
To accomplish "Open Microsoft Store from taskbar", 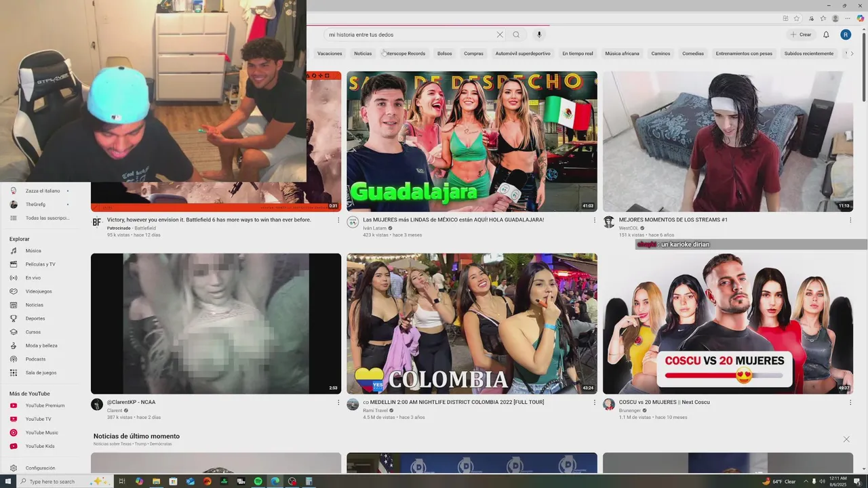I will 173,481.
